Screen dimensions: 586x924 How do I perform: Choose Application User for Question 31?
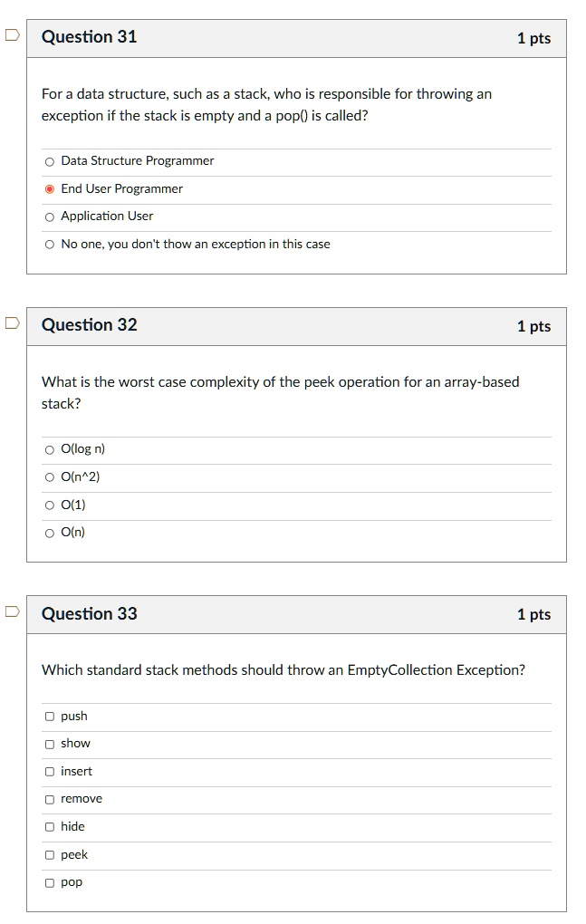click(x=50, y=217)
